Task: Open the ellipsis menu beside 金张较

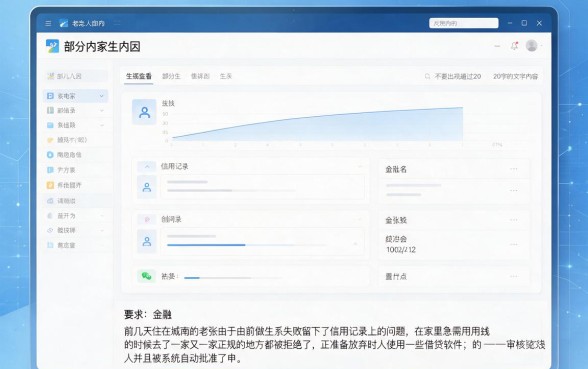Action: [x=514, y=220]
